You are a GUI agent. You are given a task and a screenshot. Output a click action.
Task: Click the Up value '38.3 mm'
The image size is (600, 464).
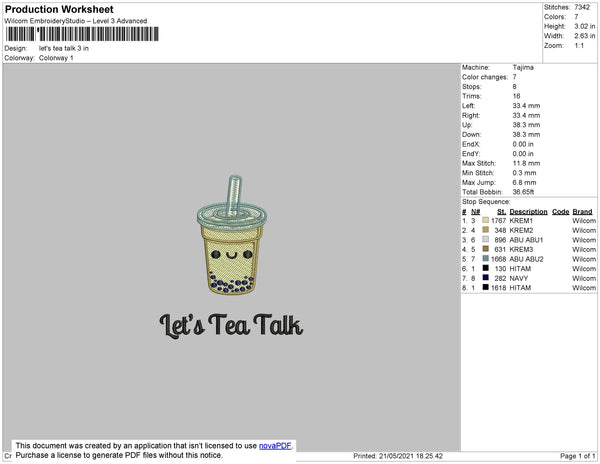(526, 125)
